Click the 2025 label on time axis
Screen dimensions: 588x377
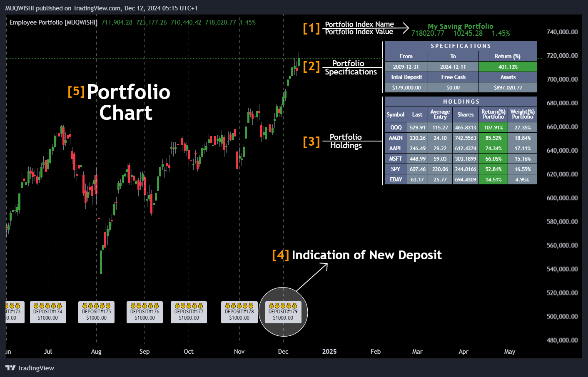tap(329, 352)
